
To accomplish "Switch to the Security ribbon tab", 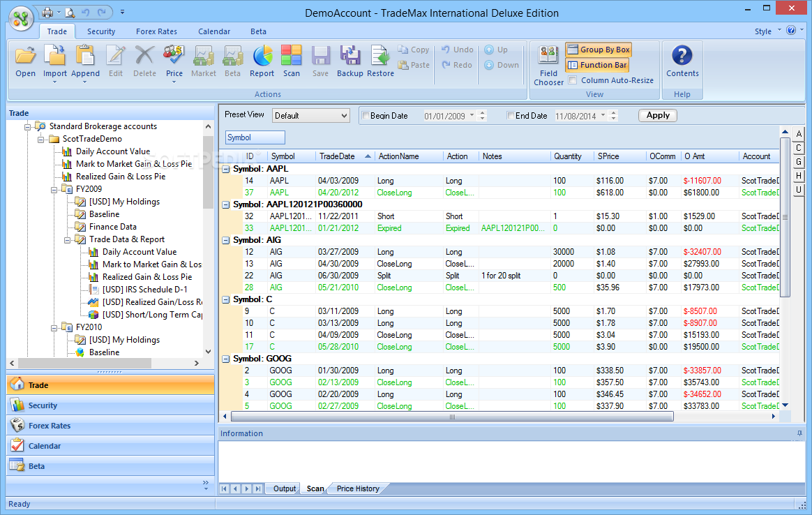I will pyautogui.click(x=101, y=31).
